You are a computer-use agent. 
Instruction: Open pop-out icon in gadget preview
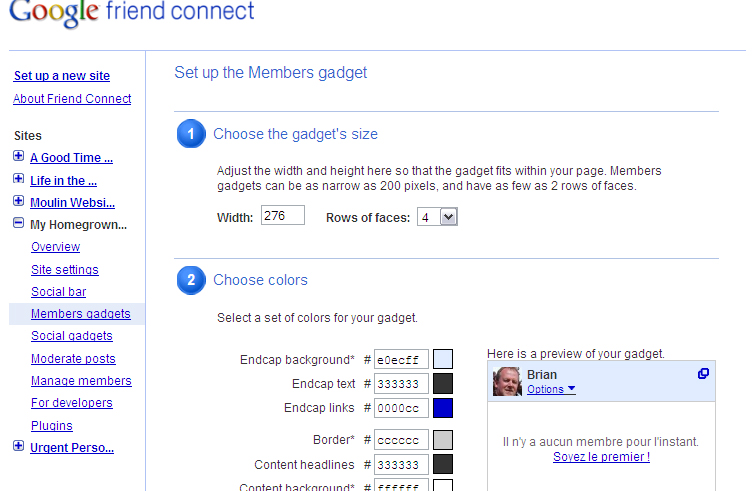703,374
